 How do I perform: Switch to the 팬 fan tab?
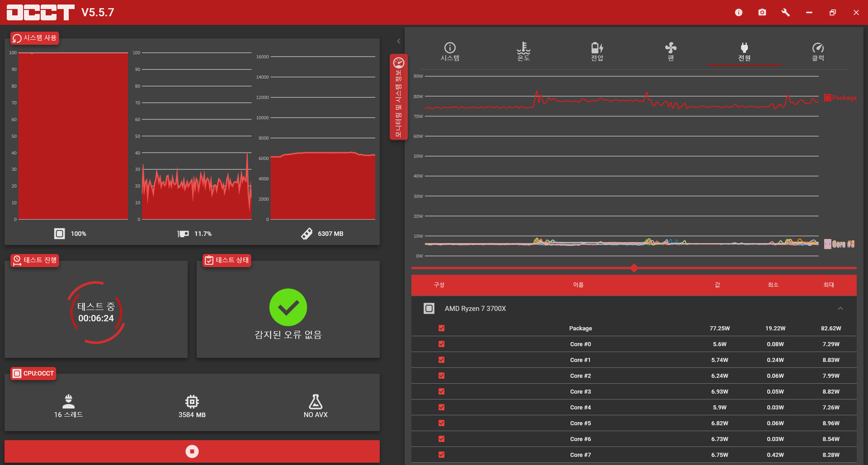[671, 52]
